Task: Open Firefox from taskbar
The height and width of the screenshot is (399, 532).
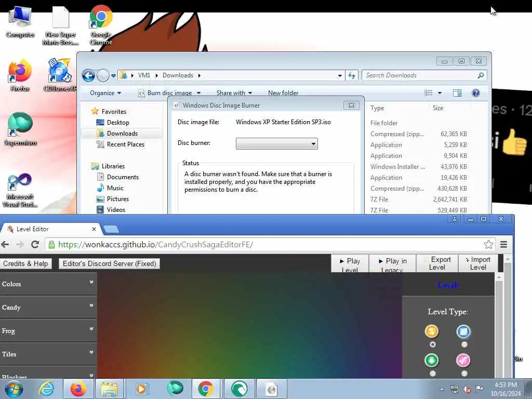Action: click(78, 389)
